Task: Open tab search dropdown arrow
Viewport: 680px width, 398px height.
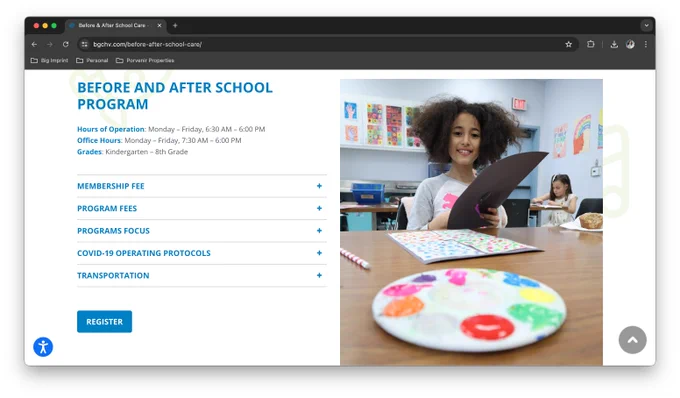Action: click(x=646, y=26)
